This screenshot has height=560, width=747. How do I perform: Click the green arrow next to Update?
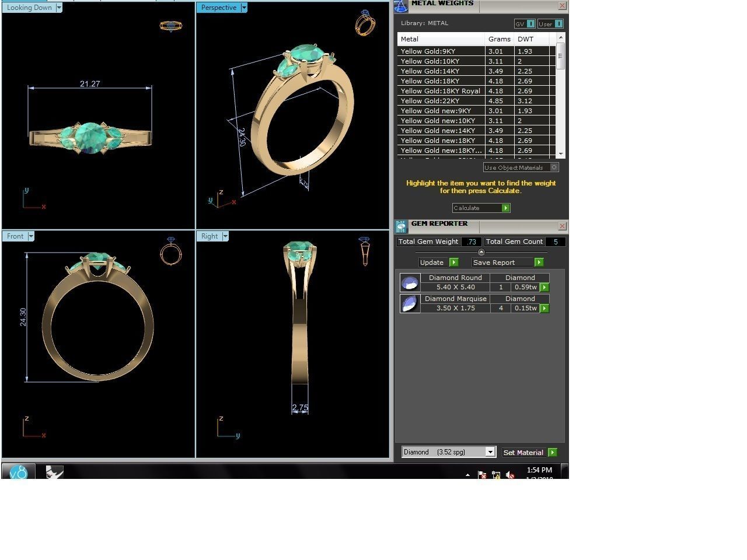click(x=453, y=262)
